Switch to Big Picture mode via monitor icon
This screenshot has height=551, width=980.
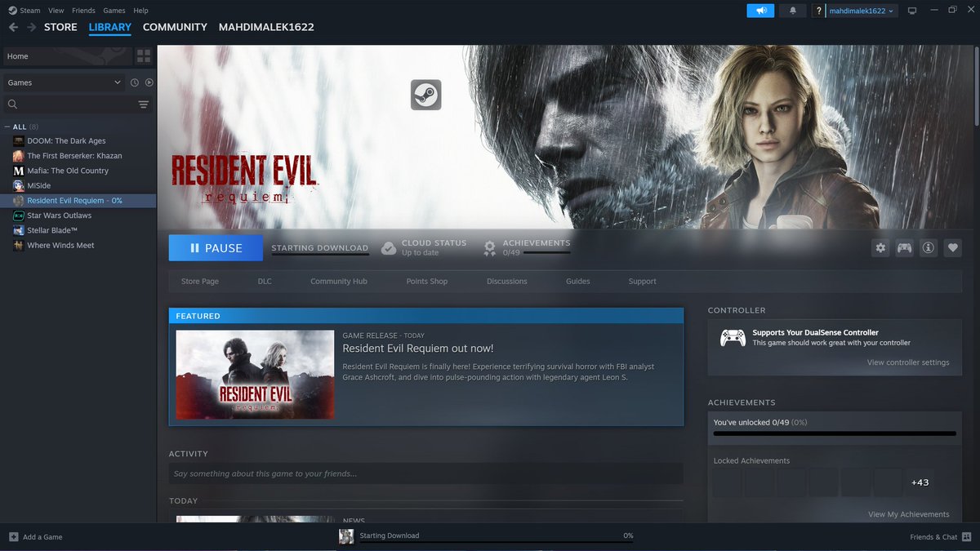[x=912, y=11]
